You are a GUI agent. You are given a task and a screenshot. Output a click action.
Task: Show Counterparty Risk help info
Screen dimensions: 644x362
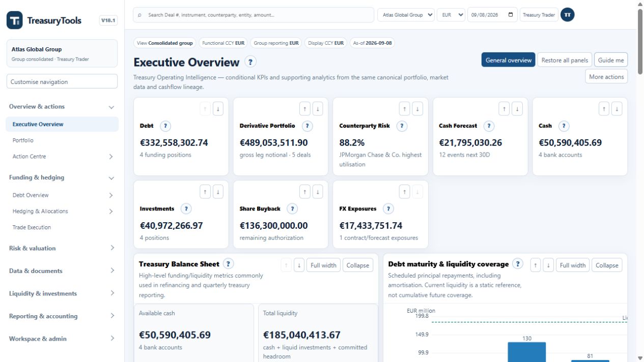[x=402, y=126]
